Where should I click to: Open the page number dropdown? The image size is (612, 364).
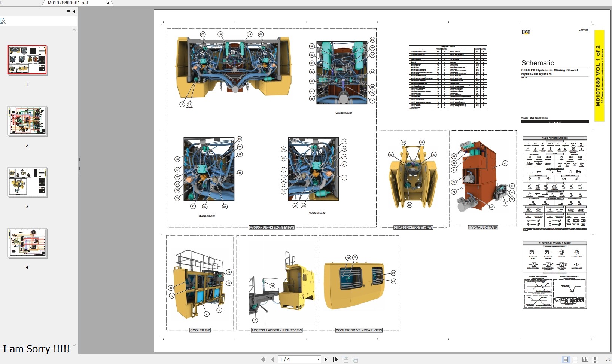(318, 360)
